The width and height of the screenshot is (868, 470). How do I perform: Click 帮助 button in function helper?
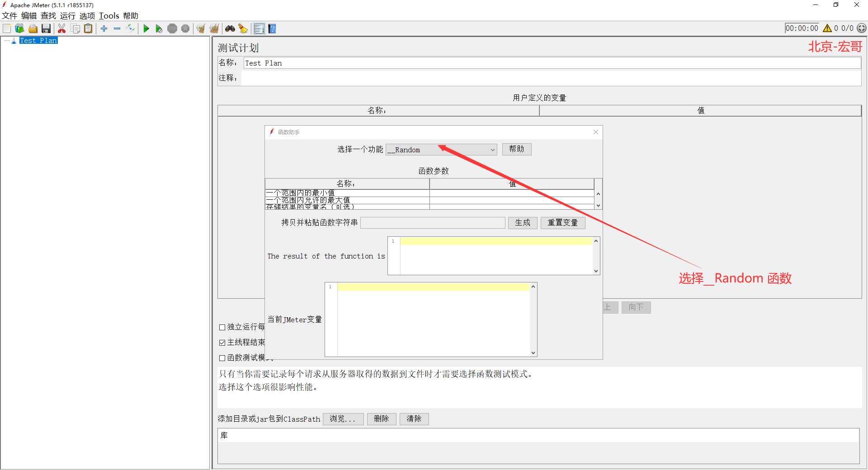[517, 149]
